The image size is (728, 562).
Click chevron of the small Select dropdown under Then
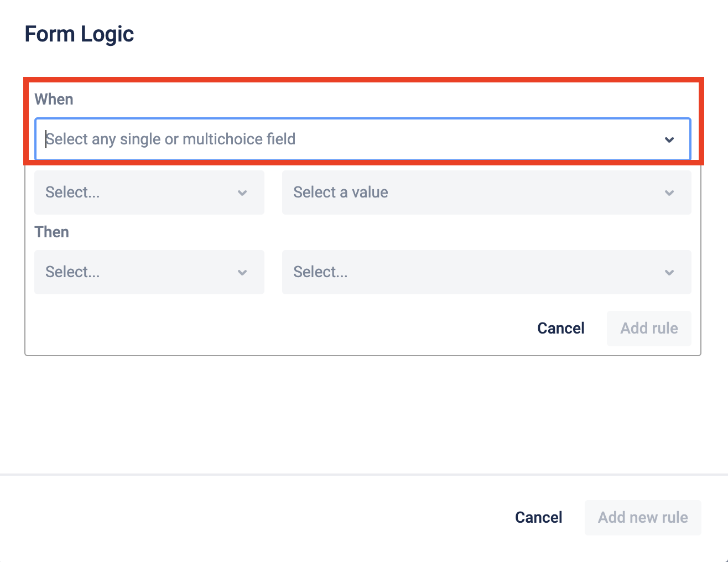242,273
